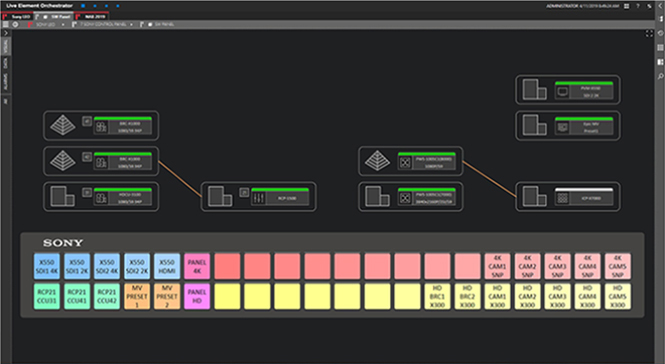Open the search magnifier in right sidebar
Image resolution: width=665 pixels, height=364 pixels.
(x=660, y=76)
